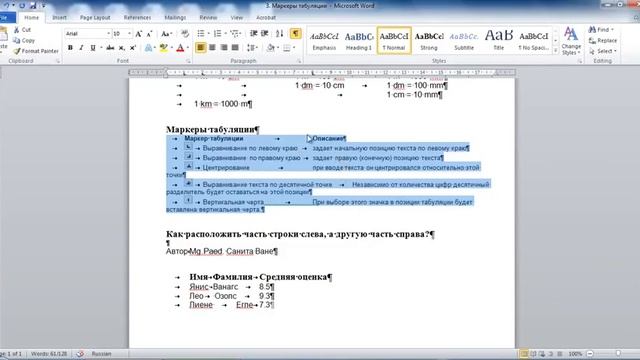The image size is (640, 360).
Task: Switch to the Mailings tab
Action: click(175, 18)
